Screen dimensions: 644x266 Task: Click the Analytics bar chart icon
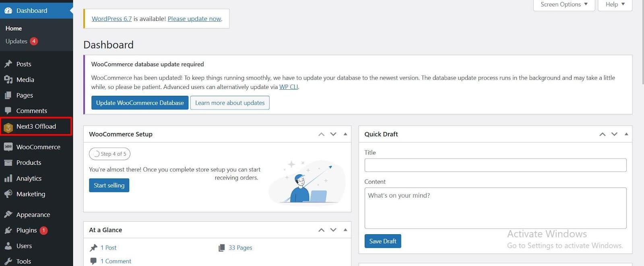[8, 178]
